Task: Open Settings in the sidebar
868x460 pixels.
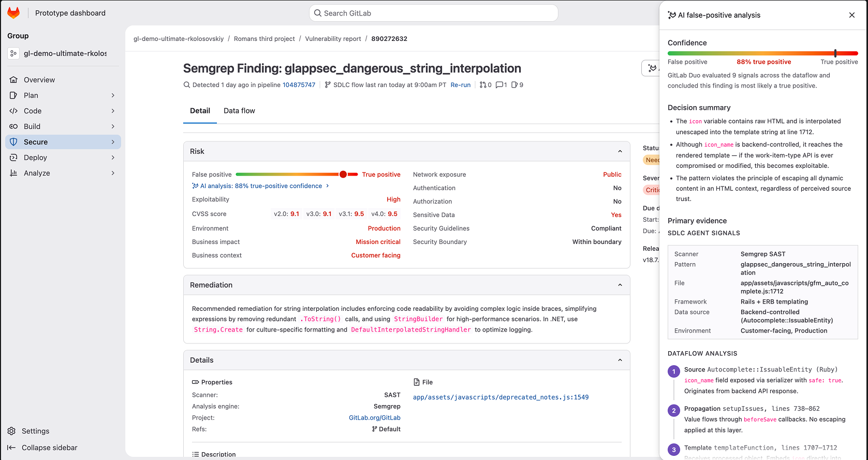Action: tap(36, 431)
